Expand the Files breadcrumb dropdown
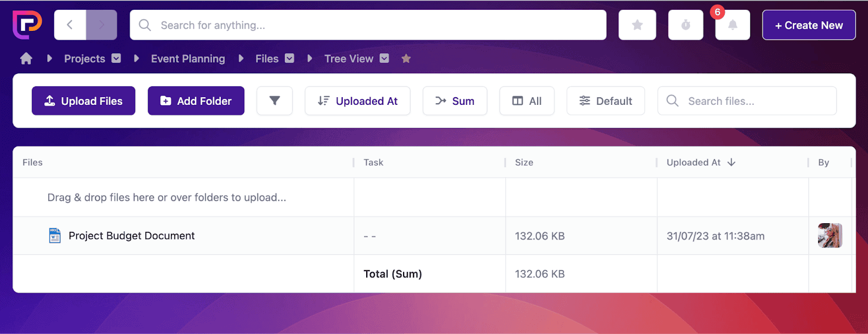 (290, 59)
